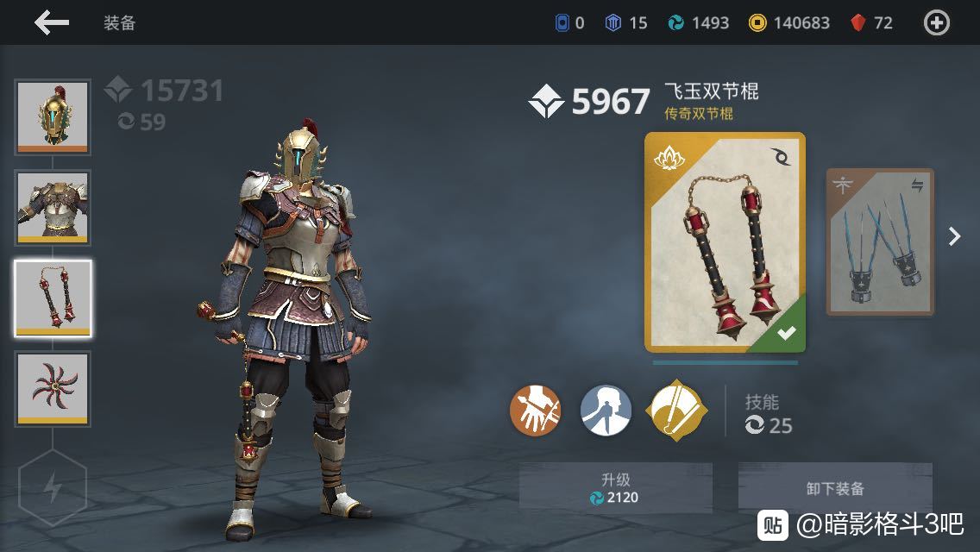
Task: Select the shuriken ranged weapon slot
Action: (53, 389)
